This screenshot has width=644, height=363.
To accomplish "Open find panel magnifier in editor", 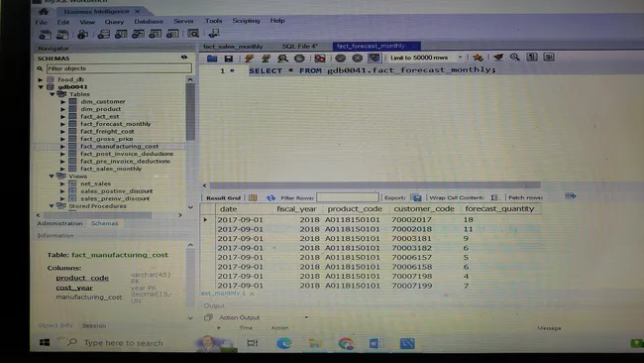I will 514,58.
